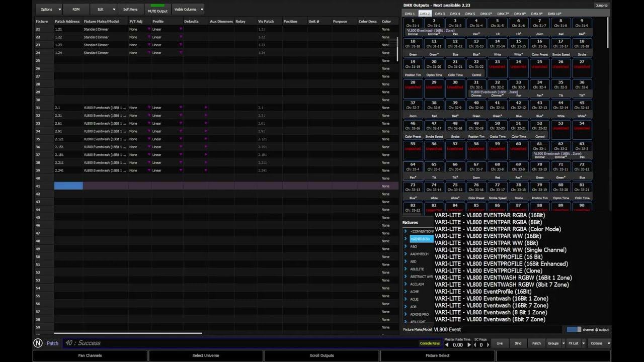The width and height of the screenshot is (644, 362).
Task: Select VL800 Eventwash (16Bit 7 Zone) from list
Action: pyautogui.click(x=492, y=305)
